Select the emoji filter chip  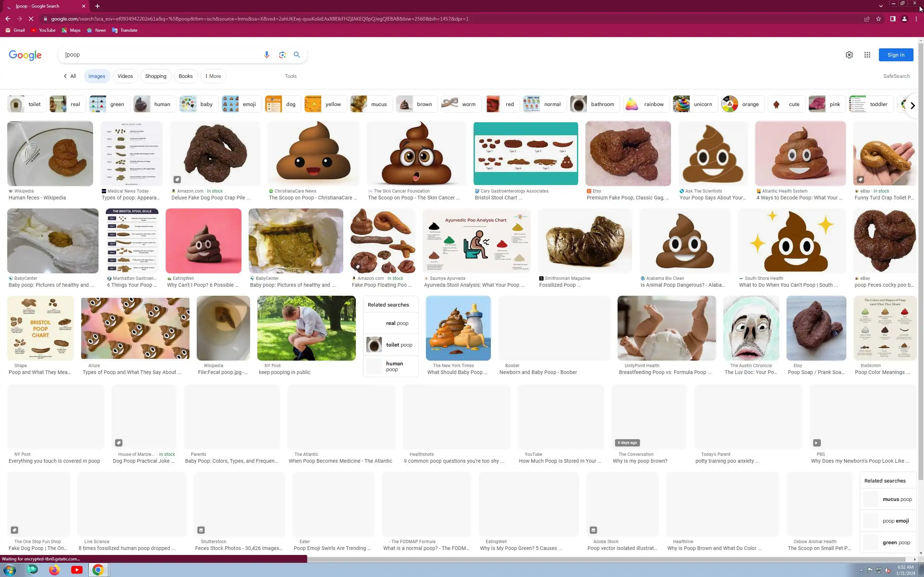click(x=241, y=104)
